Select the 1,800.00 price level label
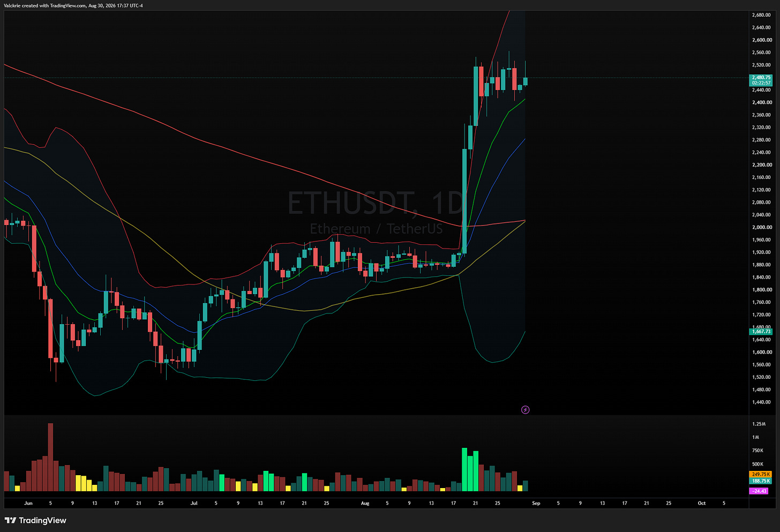Viewport: 780px width, 532px height. click(x=761, y=290)
